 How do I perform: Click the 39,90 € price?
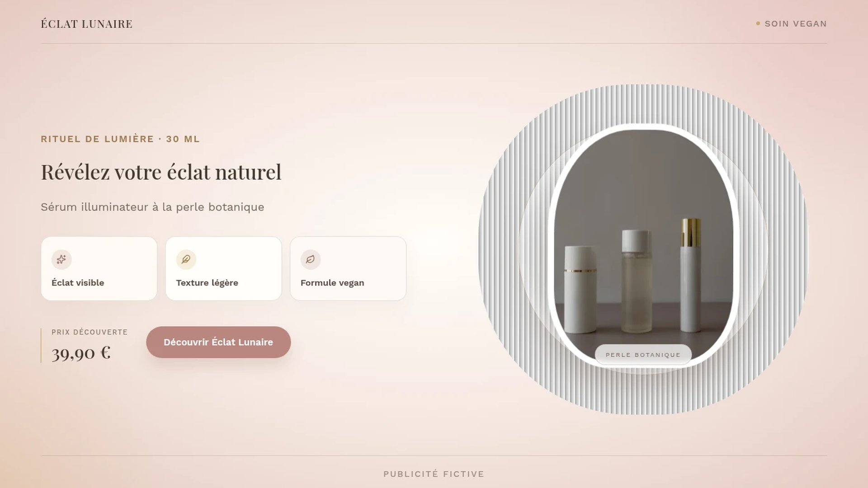81,353
